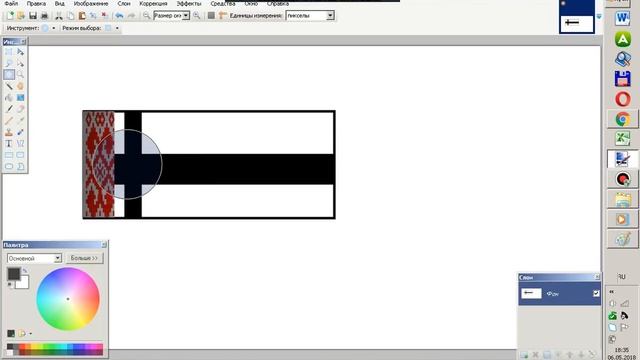Select the Gradient tool

point(20,98)
